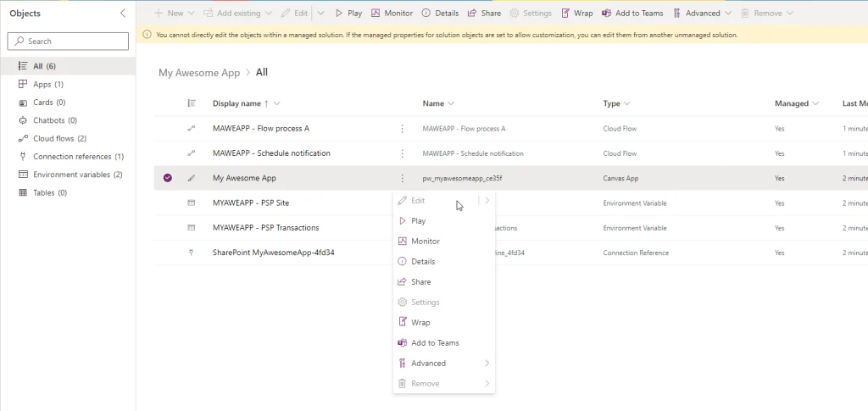Uncheck the selected My Awesome App row checkmark

[x=168, y=178]
